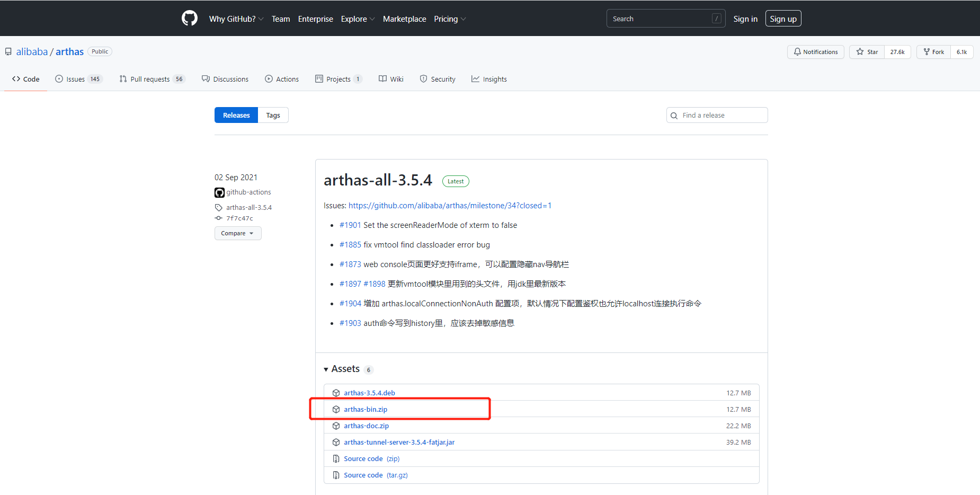The height and width of the screenshot is (495, 980).
Task: Switch to the Projects tab
Action: coord(338,79)
